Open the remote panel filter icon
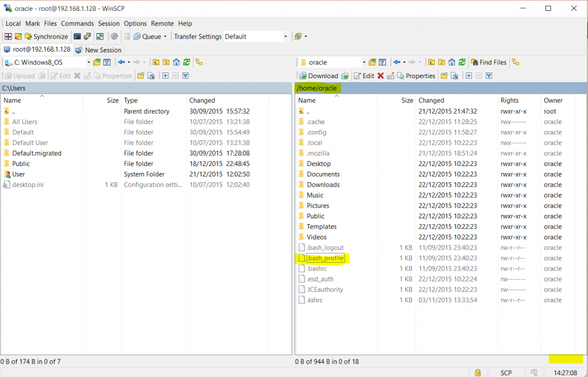Image resolution: width=588 pixels, height=377 pixels. (x=382, y=62)
